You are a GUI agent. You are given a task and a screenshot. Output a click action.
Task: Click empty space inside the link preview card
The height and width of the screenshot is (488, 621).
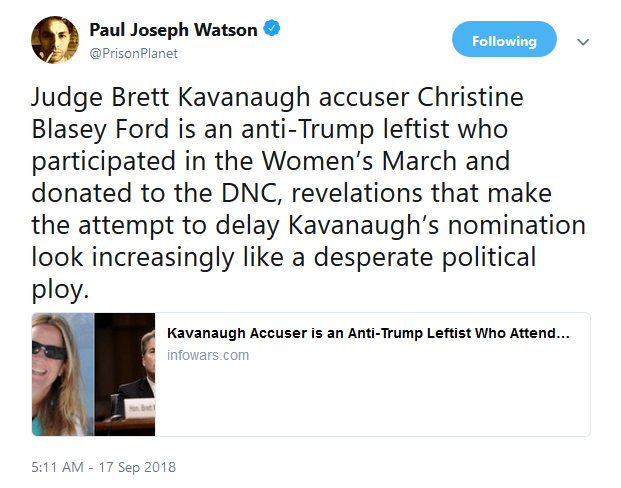coord(400,400)
